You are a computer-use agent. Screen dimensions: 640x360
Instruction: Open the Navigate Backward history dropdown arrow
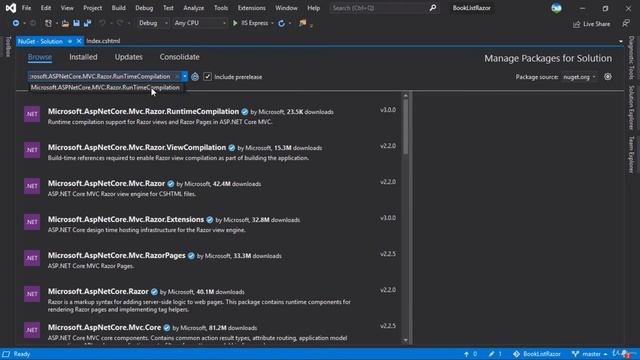tap(24, 23)
